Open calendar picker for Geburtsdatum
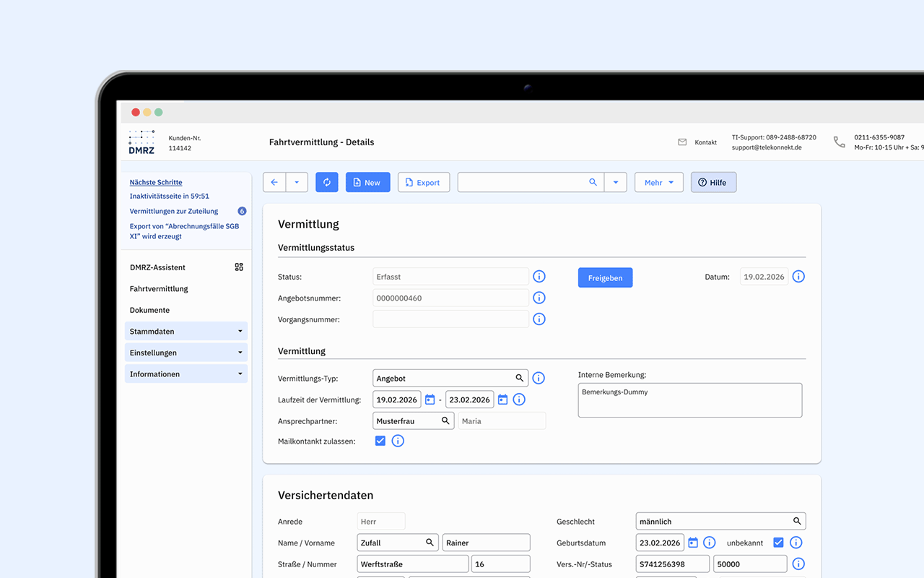Viewport: 924px width, 578px height. [693, 543]
